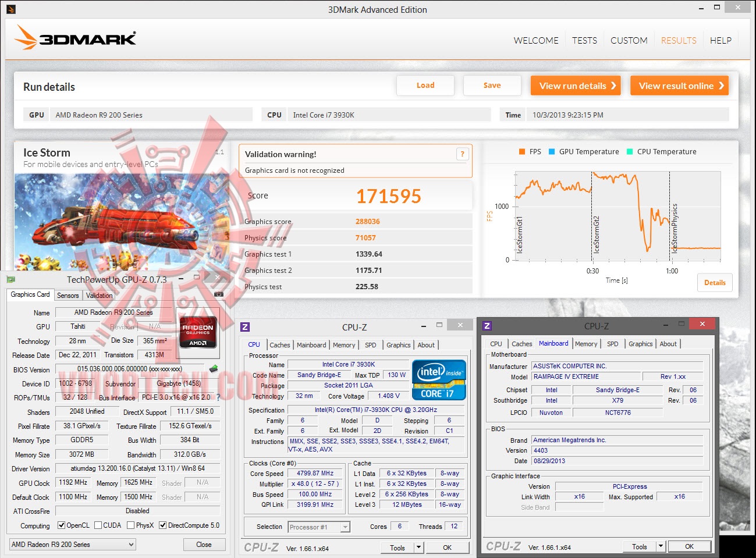Toggle the OpenCL checkbox in GPU-Z
This screenshot has height=558, width=756.
coord(61,525)
